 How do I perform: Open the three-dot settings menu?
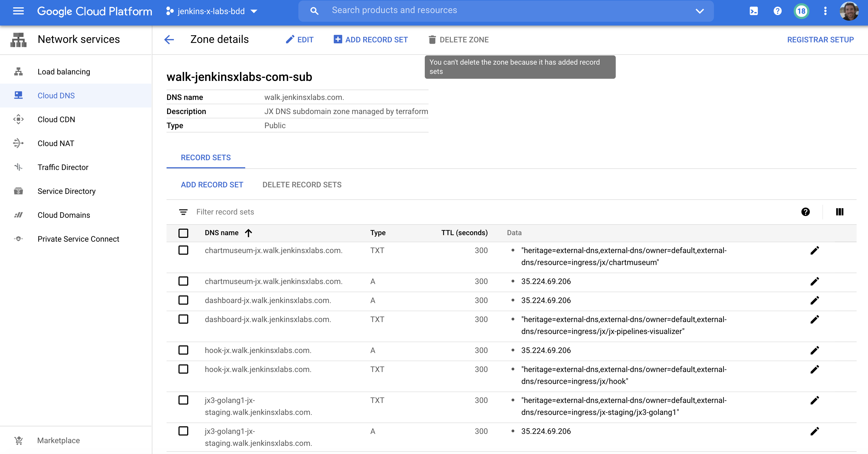coord(825,11)
